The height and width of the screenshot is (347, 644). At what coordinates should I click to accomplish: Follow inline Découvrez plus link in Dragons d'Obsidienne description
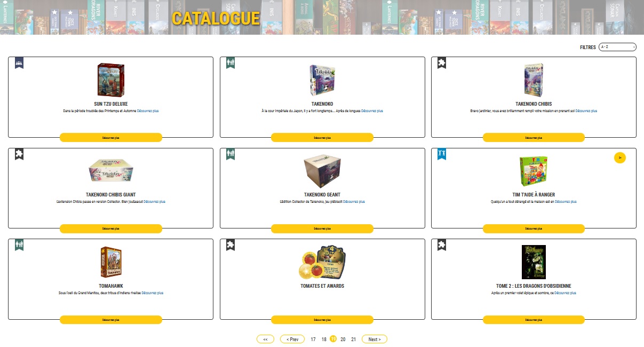(x=566, y=293)
